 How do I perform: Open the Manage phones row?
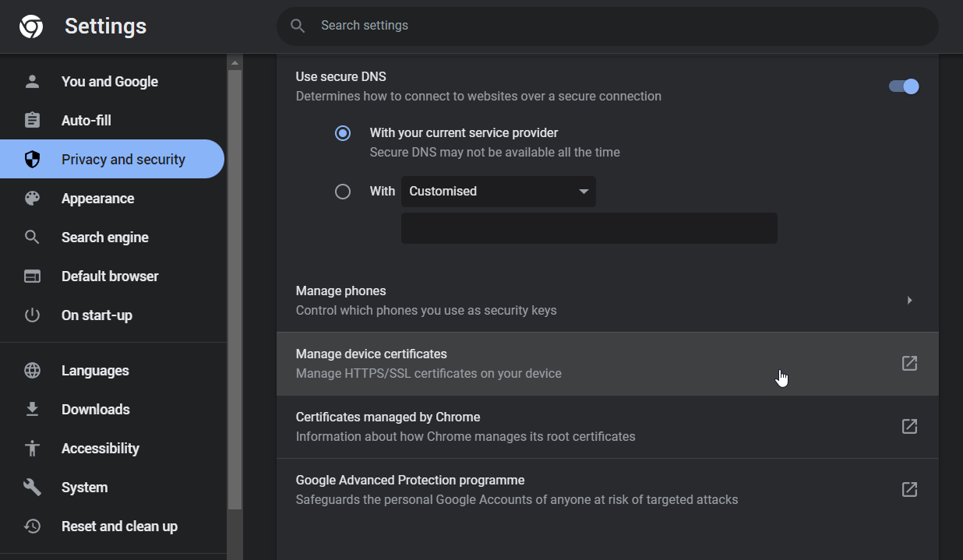[x=608, y=301]
